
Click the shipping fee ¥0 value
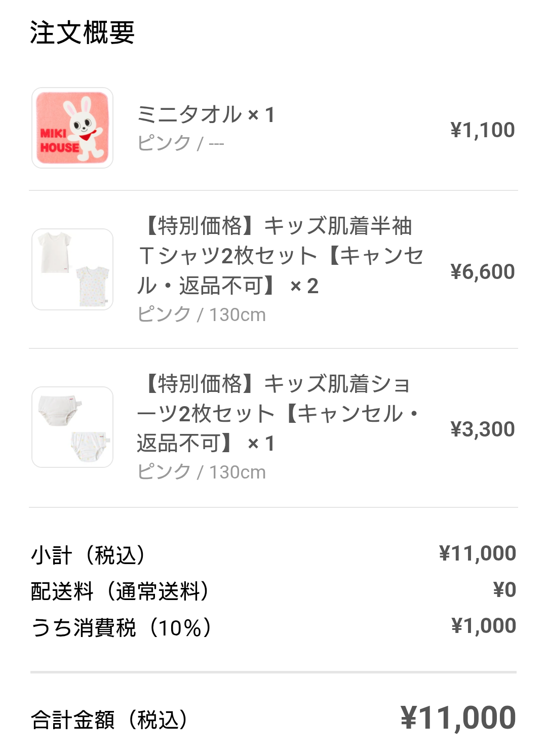(504, 590)
